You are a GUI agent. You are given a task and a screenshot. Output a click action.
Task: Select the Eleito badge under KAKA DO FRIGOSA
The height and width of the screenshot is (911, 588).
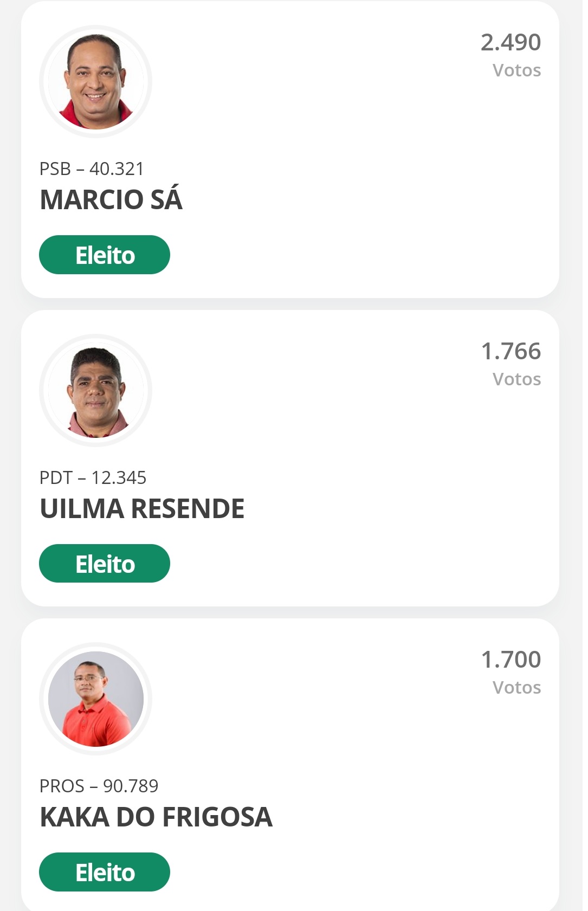pyautogui.click(x=105, y=872)
